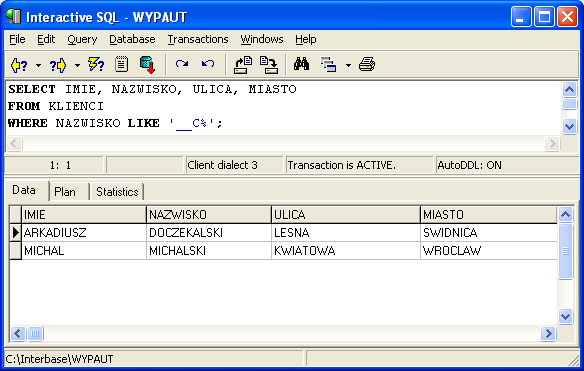Click the save script icon with downward arrow
This screenshot has width=584, height=371.
coord(269,65)
